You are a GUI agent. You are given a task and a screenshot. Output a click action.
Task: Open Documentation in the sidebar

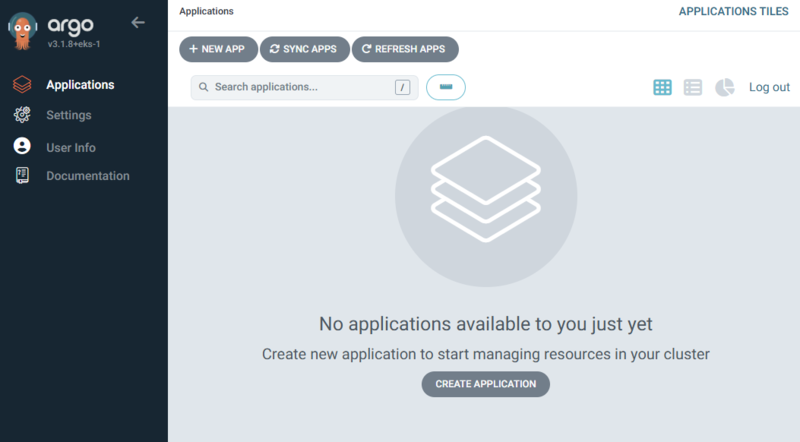pyautogui.click(x=88, y=176)
